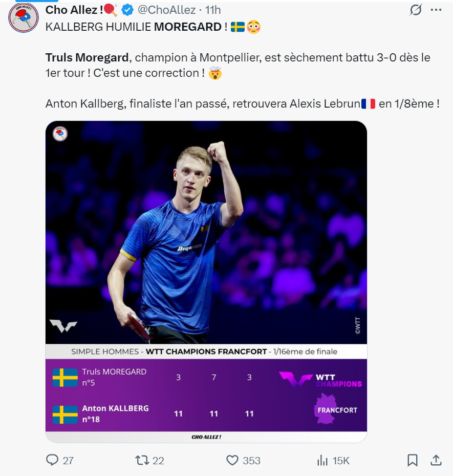Go to the @ChoAllez handle link
Screen dimensions: 453x476
167,10
